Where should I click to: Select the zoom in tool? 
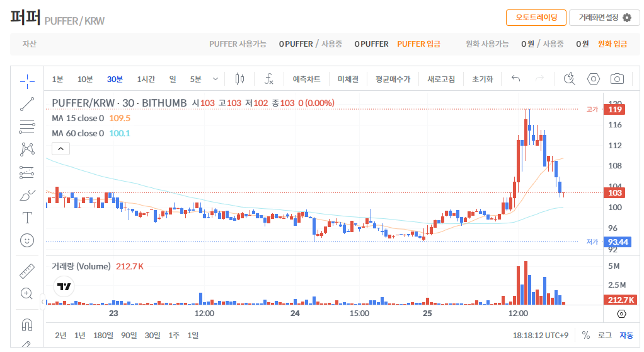[27, 293]
